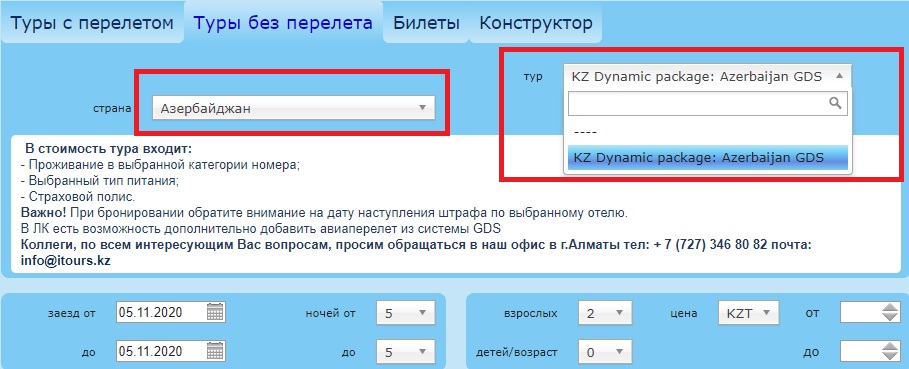Open the Билеты tab
The height and width of the screenshot is (369, 909).
coord(426,24)
